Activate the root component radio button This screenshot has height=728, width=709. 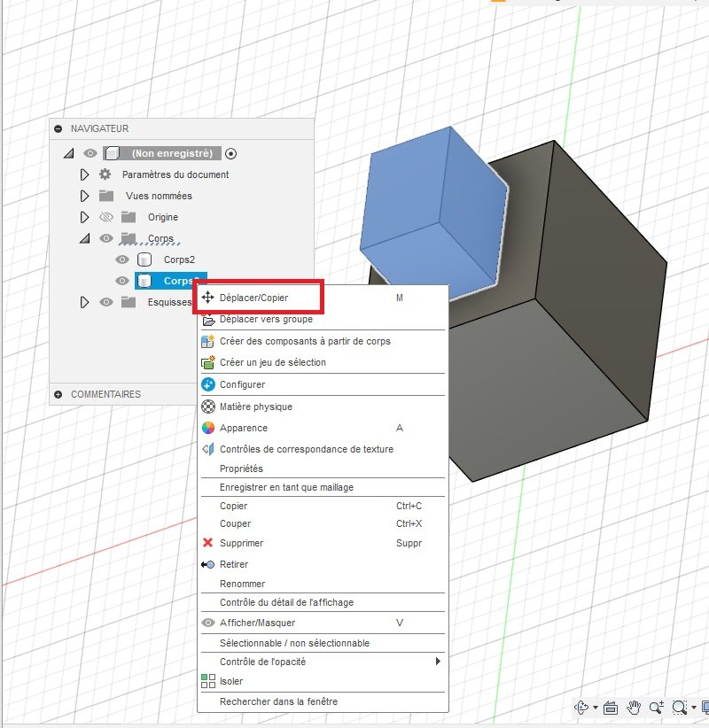coord(230,153)
